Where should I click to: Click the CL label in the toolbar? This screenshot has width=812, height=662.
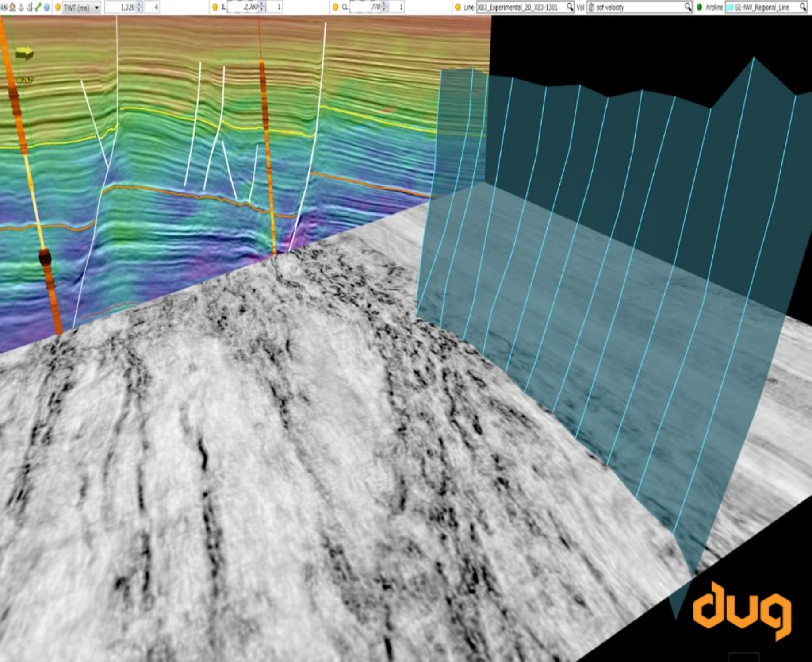(345, 7)
